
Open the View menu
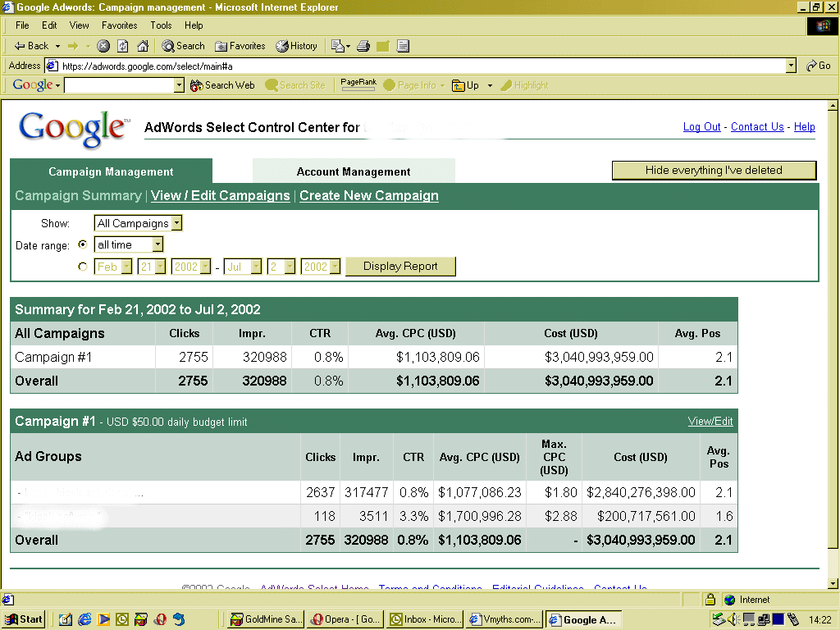point(80,25)
